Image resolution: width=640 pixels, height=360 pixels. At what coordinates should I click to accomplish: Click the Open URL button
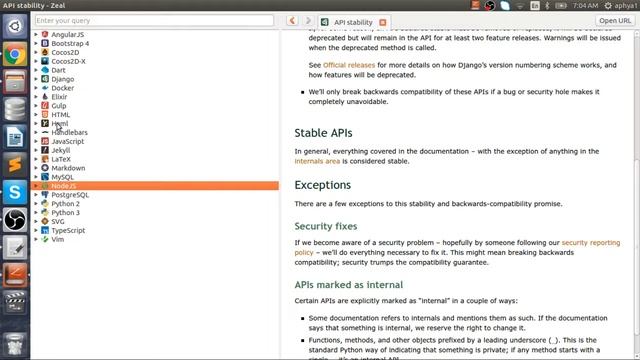[x=615, y=20]
